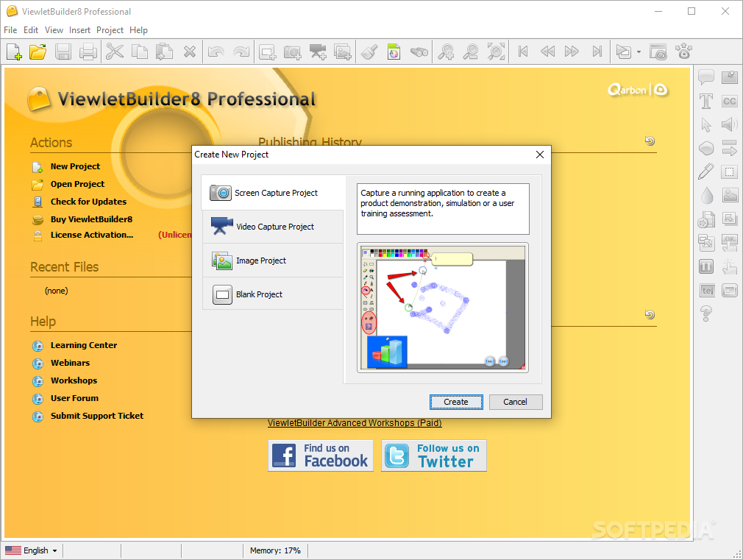Select the blur droplet tool in the right panel
This screenshot has width=743, height=560.
[x=706, y=195]
